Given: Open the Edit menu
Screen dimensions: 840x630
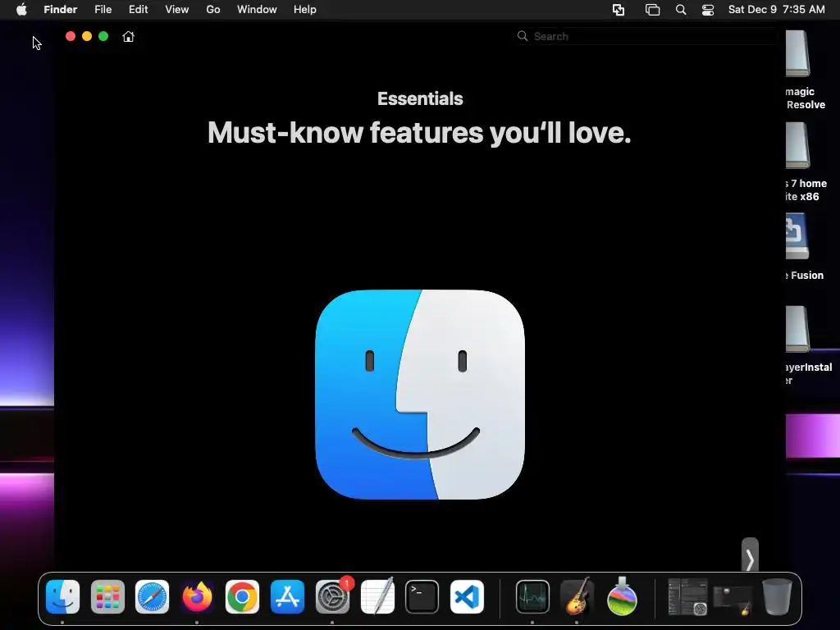Looking at the screenshot, I should pos(138,10).
